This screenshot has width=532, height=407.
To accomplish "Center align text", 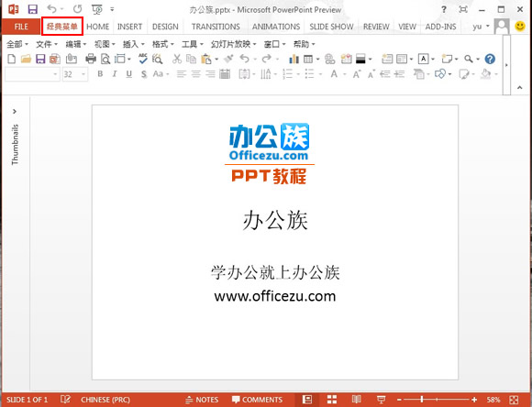I will pos(195,74).
